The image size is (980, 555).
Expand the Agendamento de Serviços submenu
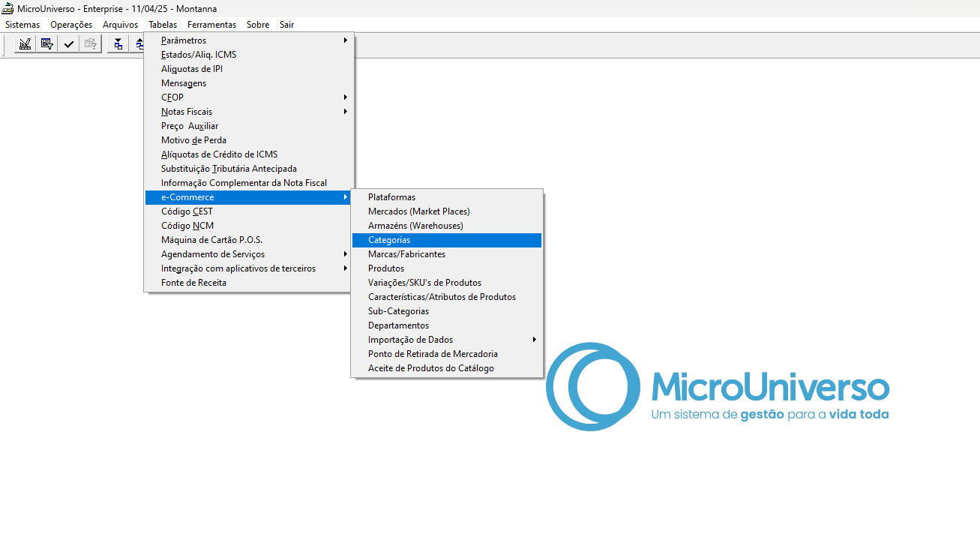tap(248, 254)
